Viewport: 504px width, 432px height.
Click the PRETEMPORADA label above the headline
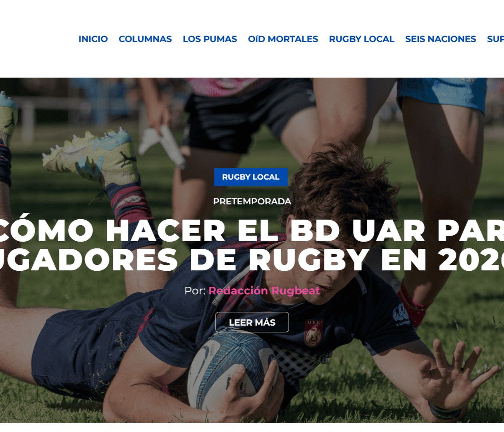click(x=252, y=201)
